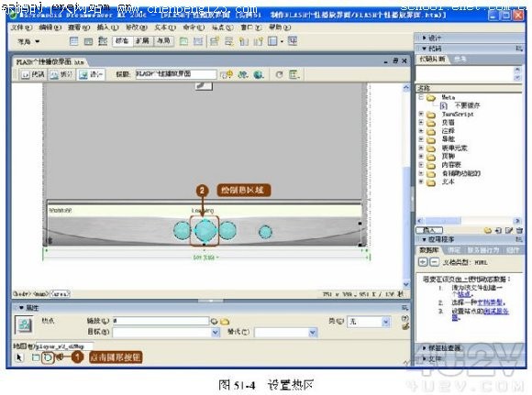Click the Remove snippet trash icon

pos(519,231)
